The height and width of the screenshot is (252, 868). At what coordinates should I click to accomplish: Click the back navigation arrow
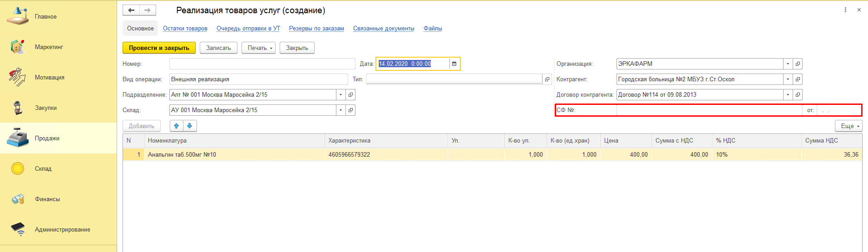coord(131,10)
